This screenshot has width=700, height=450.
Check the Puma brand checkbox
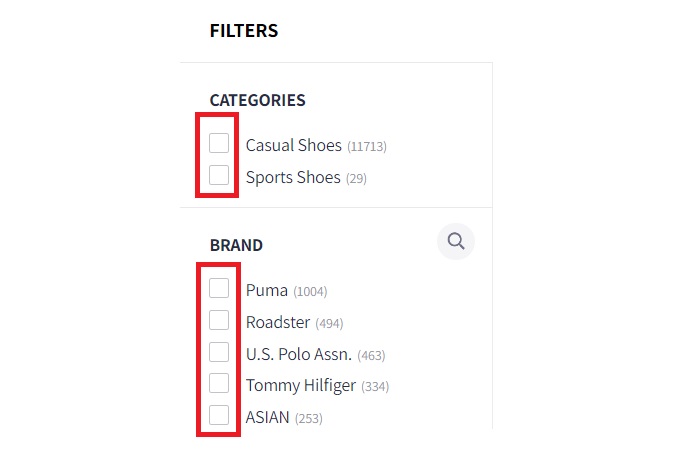click(219, 288)
